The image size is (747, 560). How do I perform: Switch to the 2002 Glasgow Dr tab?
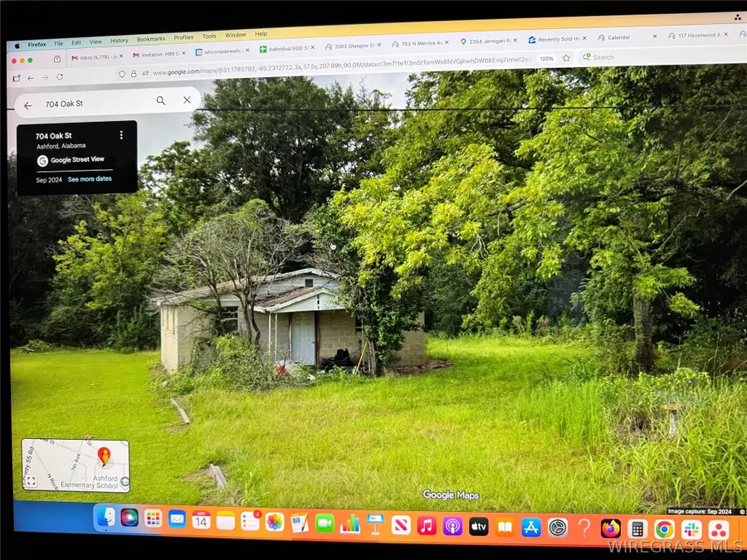353,46
